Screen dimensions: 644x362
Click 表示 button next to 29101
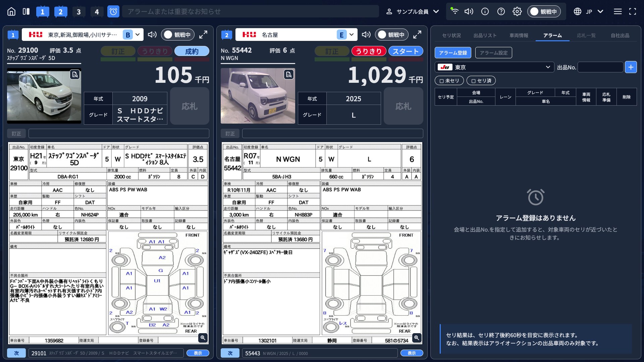pos(198,353)
